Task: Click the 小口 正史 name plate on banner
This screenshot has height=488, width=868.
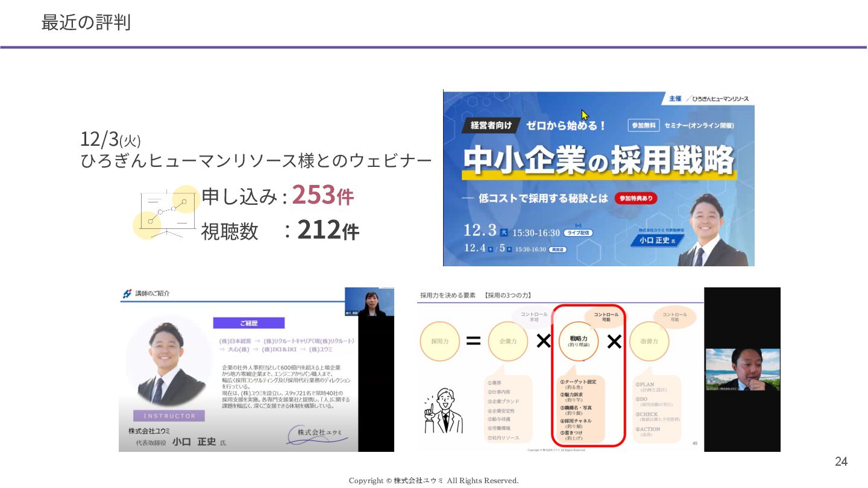Action: tap(657, 240)
